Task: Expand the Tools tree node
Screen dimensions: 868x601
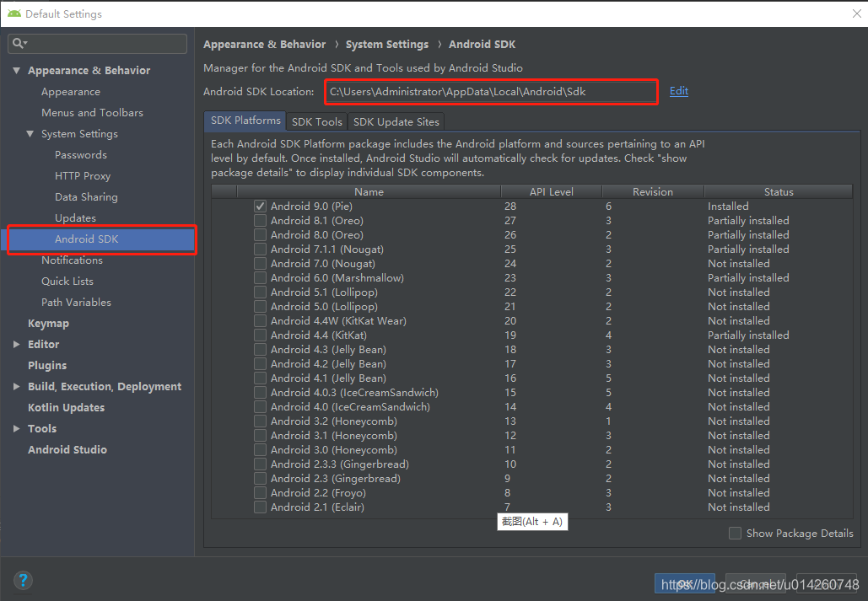Action: click(17, 428)
